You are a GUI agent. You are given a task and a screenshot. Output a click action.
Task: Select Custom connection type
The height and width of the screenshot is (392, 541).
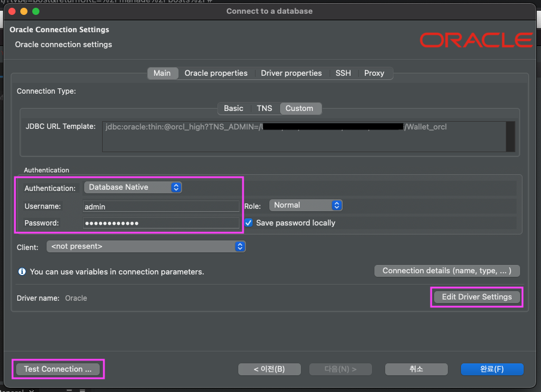tap(300, 108)
